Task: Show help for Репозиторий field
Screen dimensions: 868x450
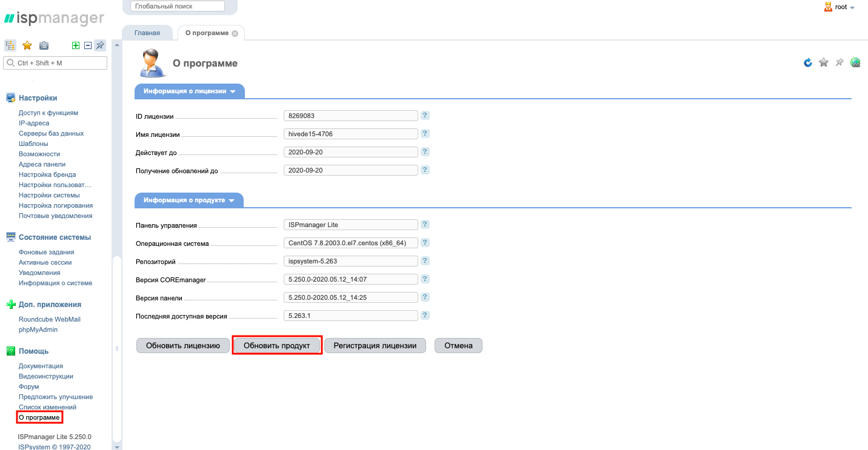Action: point(425,260)
